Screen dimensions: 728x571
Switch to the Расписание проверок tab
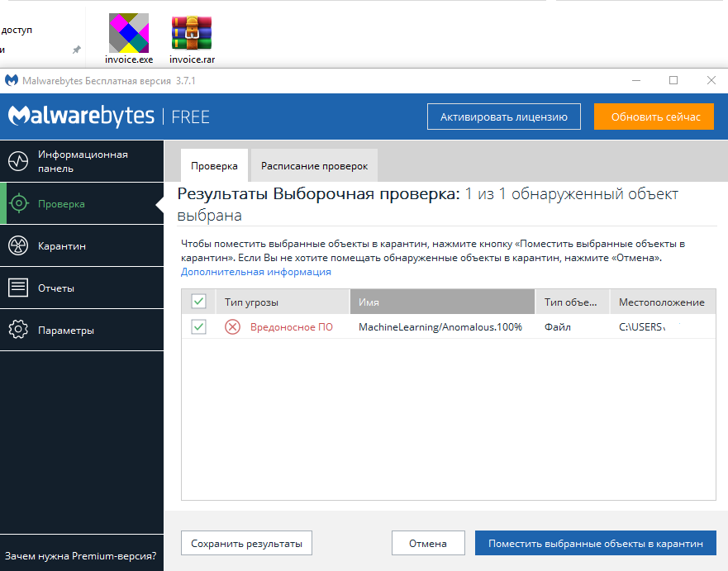pos(314,166)
